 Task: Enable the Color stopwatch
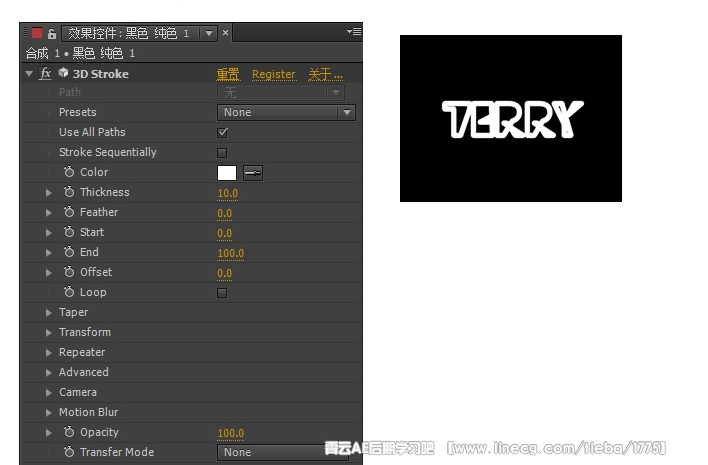tap(69, 172)
